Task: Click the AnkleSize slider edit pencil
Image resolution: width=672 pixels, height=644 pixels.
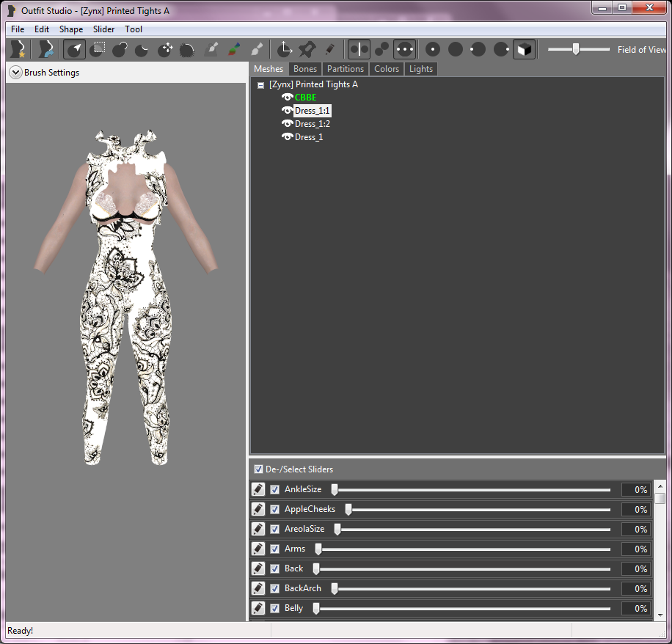Action: coord(258,489)
